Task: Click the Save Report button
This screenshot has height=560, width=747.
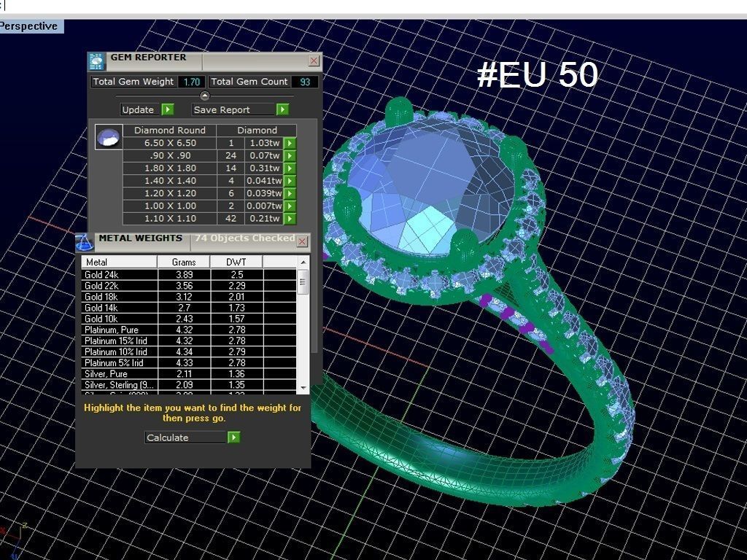Action: pyautogui.click(x=234, y=109)
